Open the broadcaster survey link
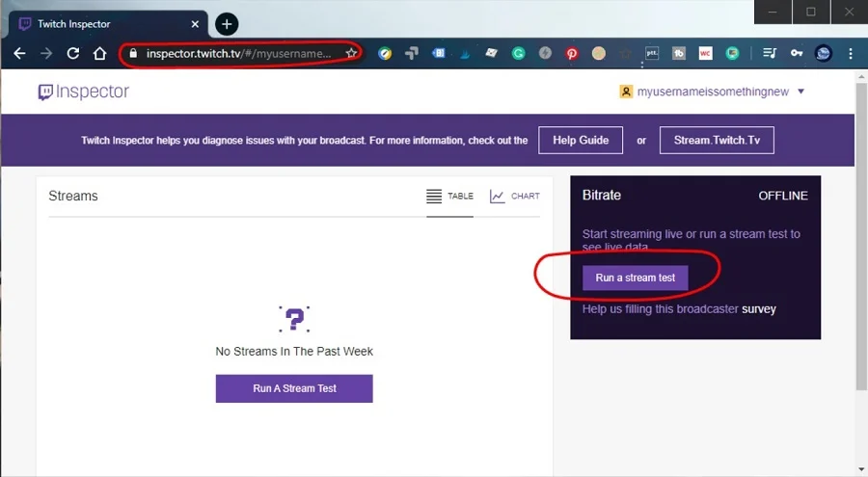Image resolution: width=868 pixels, height=477 pixels. tap(758, 309)
